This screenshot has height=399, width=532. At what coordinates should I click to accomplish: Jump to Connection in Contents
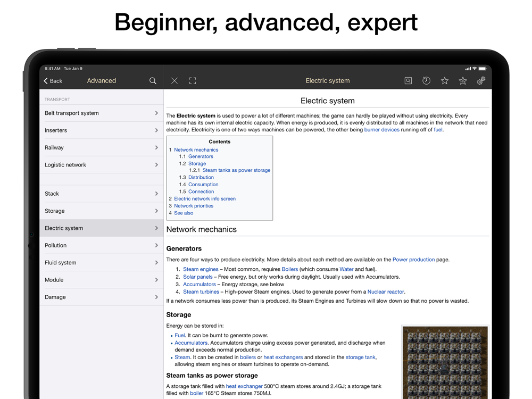(201, 192)
